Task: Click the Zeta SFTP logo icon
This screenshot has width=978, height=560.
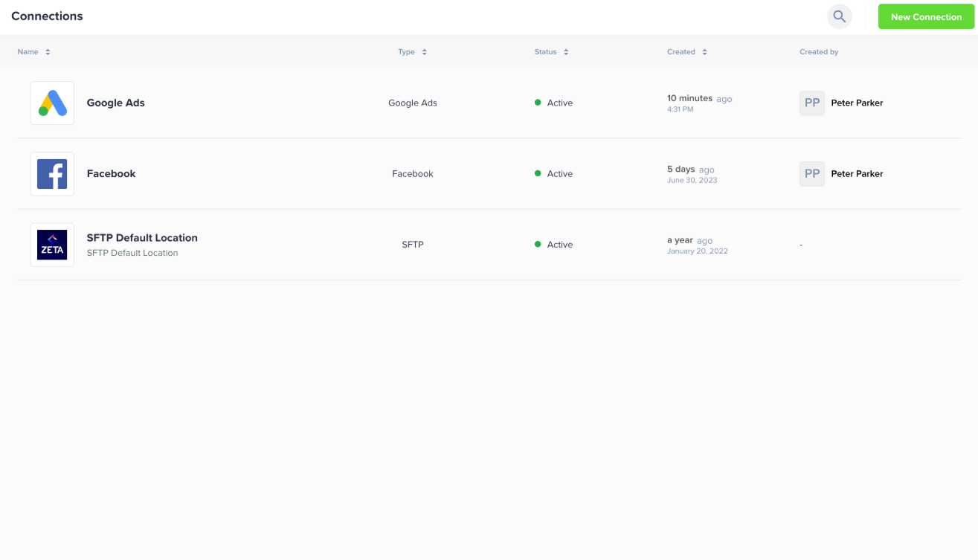Action: pos(52,245)
